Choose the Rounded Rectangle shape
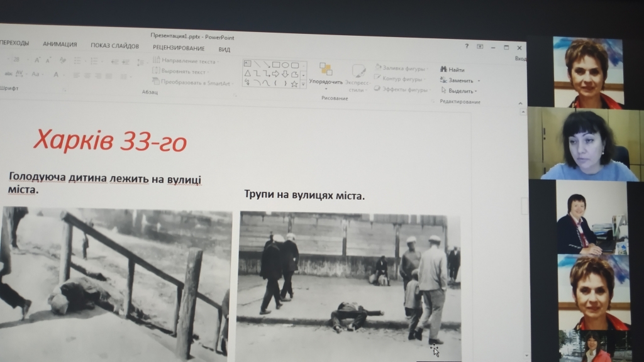644x362 pixels. click(x=294, y=65)
